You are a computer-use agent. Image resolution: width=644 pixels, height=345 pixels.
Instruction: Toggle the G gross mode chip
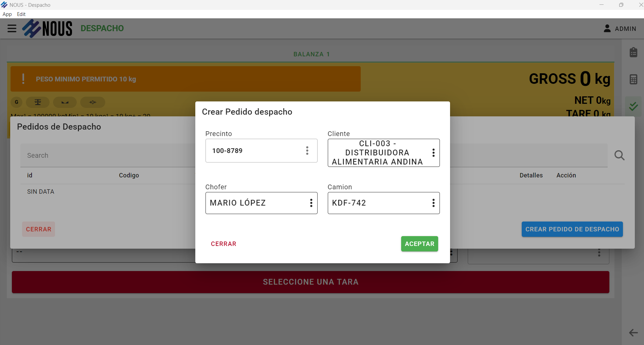point(17,102)
